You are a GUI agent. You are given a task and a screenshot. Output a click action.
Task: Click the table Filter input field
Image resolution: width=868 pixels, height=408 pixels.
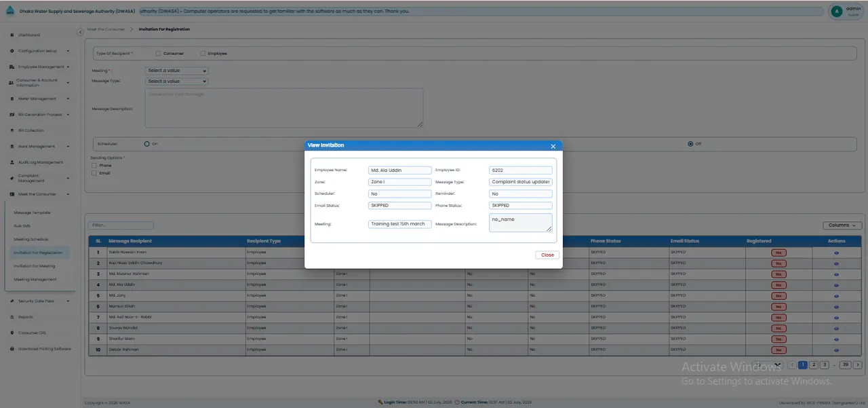click(x=121, y=225)
